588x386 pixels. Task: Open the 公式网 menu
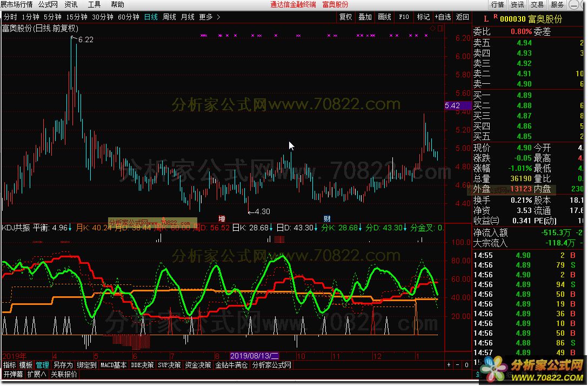(48, 4)
